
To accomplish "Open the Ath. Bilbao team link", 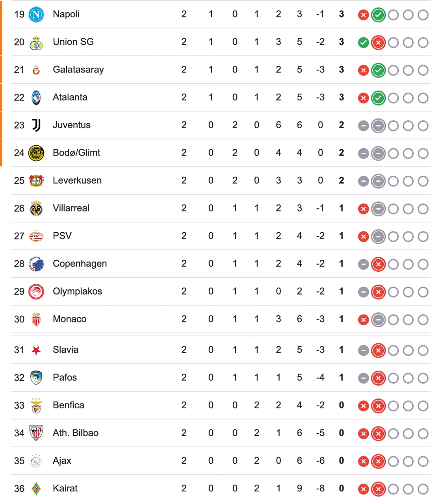I will pos(75,433).
